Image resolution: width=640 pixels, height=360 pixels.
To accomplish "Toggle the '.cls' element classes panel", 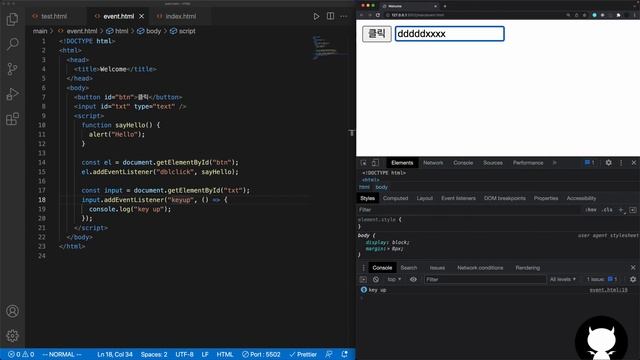I will click(x=608, y=210).
